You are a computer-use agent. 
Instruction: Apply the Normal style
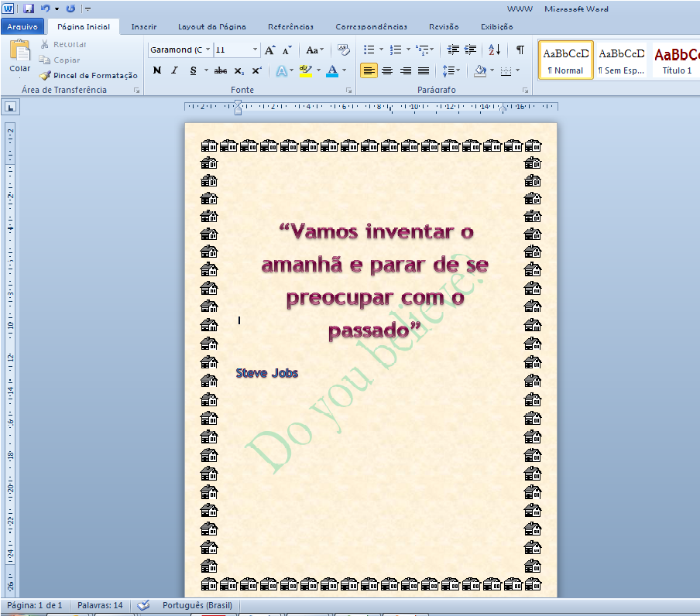tap(565, 60)
